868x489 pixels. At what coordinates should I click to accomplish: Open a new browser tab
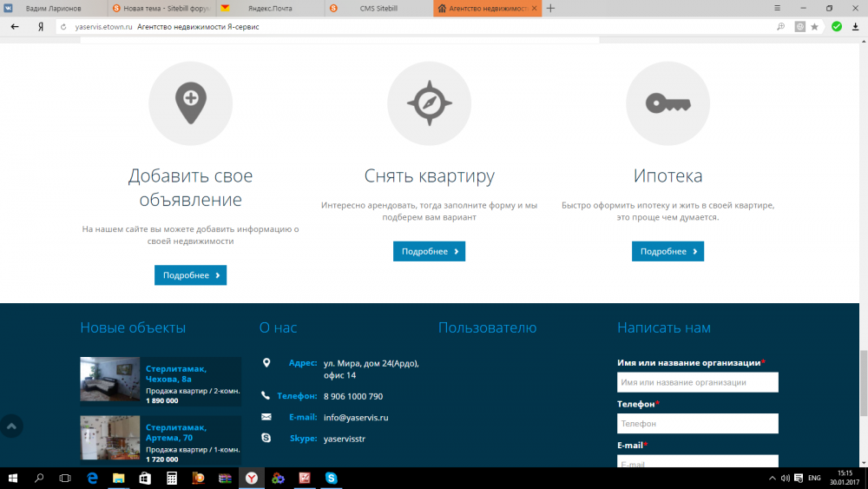click(x=550, y=9)
